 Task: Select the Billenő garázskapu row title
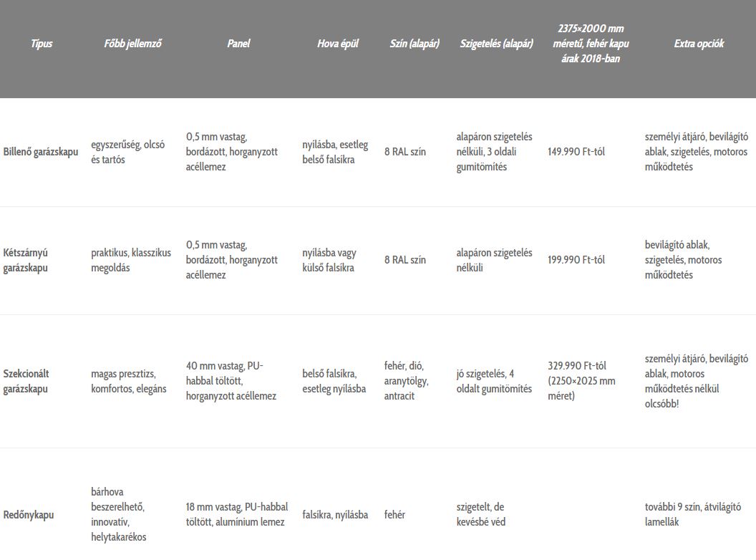click(x=41, y=152)
